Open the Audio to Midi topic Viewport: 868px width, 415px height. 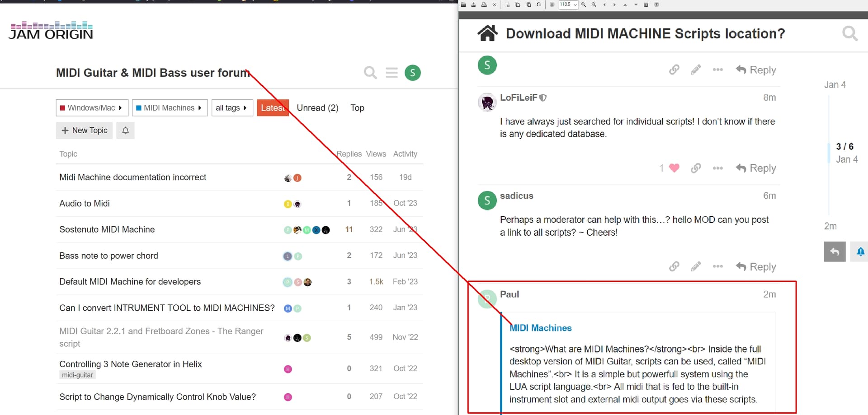pyautogui.click(x=85, y=204)
